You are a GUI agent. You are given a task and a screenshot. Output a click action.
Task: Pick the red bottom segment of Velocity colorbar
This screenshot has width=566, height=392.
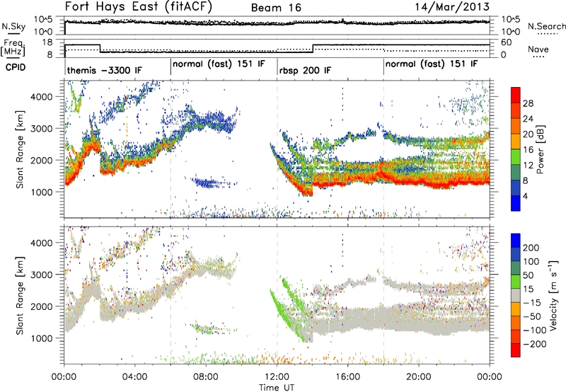pyautogui.click(x=516, y=350)
